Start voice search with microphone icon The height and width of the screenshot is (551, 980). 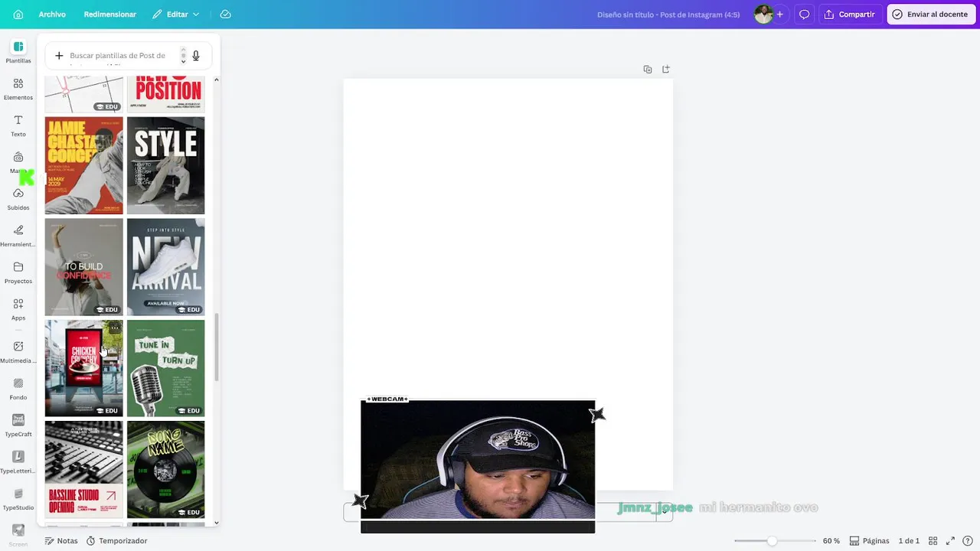point(196,56)
